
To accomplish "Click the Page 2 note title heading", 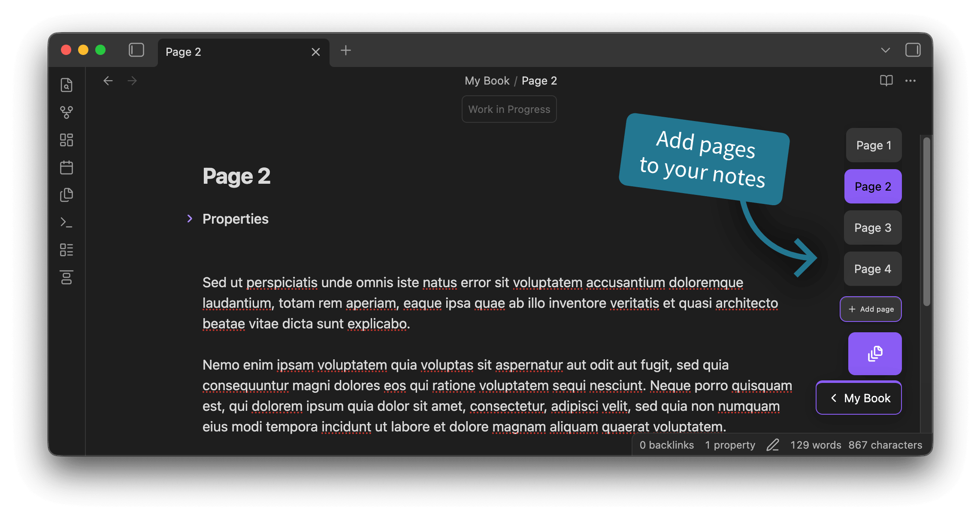I will click(236, 176).
